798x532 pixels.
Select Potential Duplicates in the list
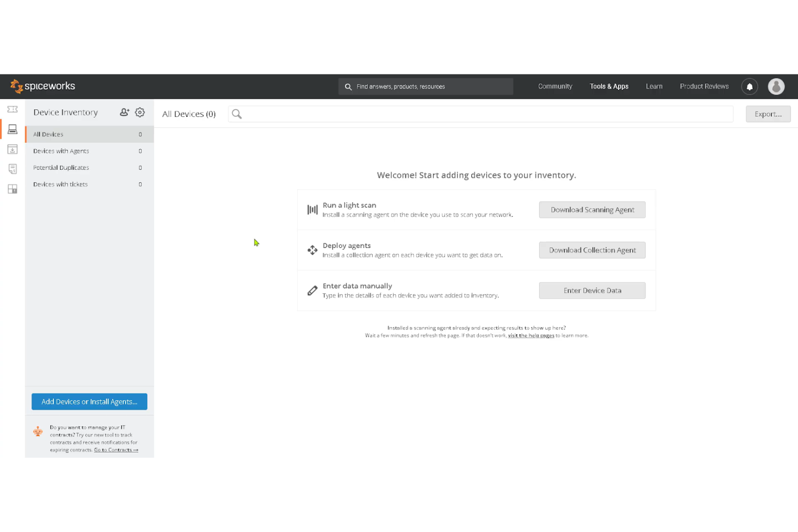coord(61,168)
